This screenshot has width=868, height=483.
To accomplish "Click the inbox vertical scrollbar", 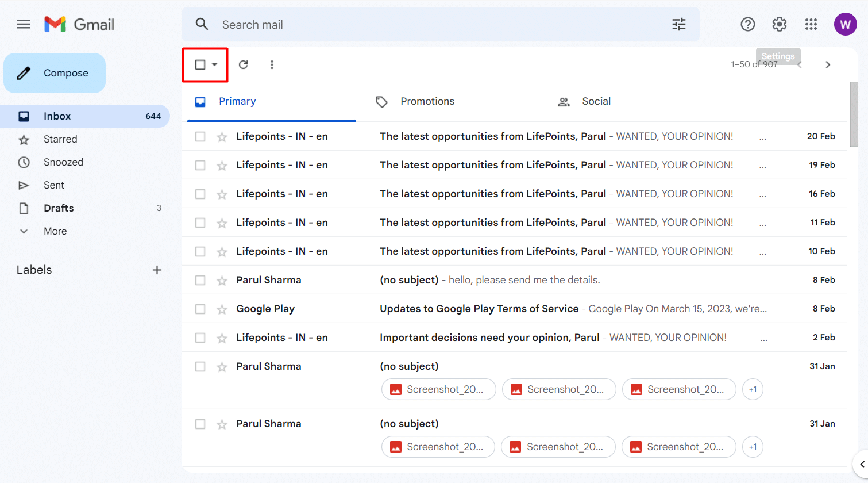I will (x=854, y=115).
